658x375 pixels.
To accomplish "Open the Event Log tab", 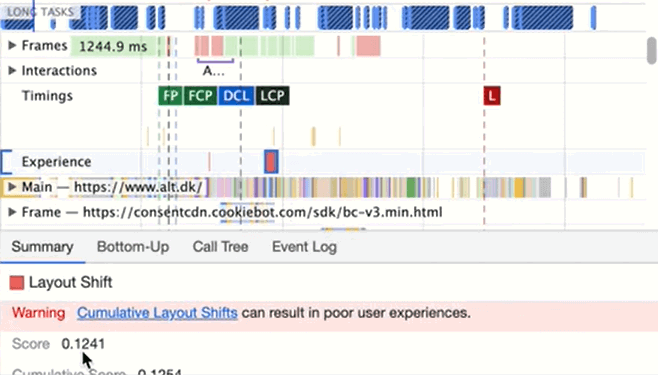I will 304,247.
